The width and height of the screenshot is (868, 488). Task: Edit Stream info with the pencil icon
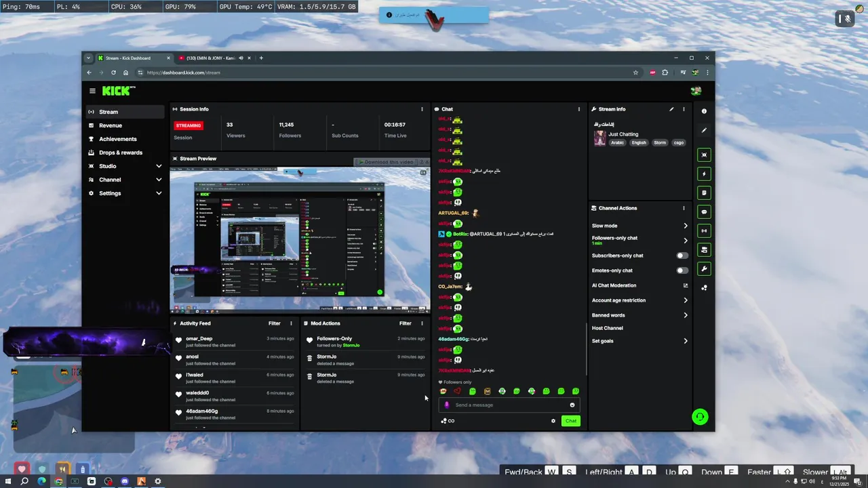671,109
